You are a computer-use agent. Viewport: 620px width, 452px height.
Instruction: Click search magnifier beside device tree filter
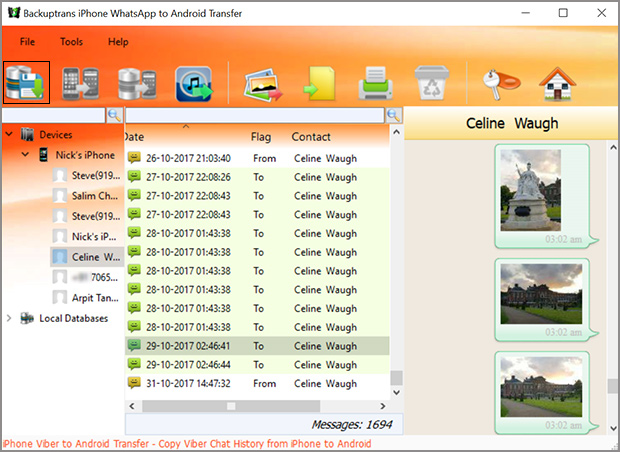click(x=114, y=115)
